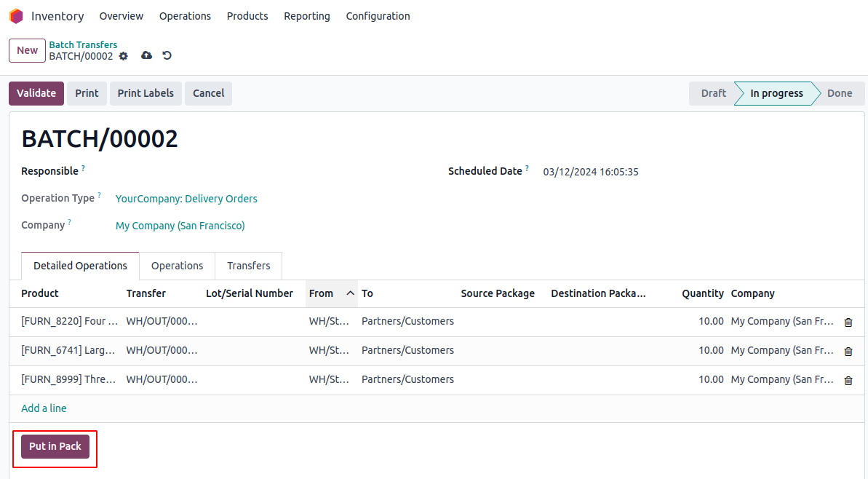The height and width of the screenshot is (479, 868).
Task: Switch to the Operations tab
Action: [177, 266]
